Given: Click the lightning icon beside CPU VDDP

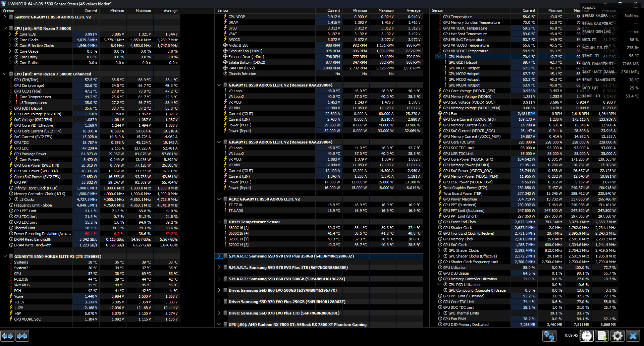Looking at the screenshot, I should point(225,17).
